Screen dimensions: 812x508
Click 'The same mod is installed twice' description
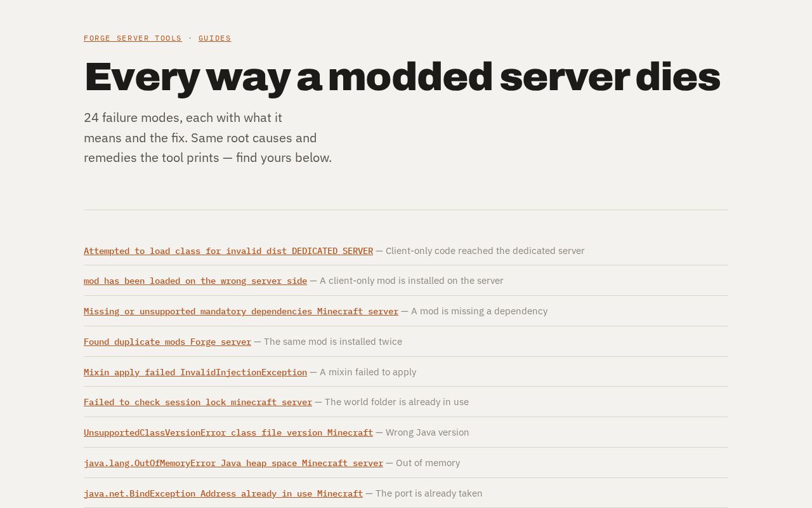point(333,342)
